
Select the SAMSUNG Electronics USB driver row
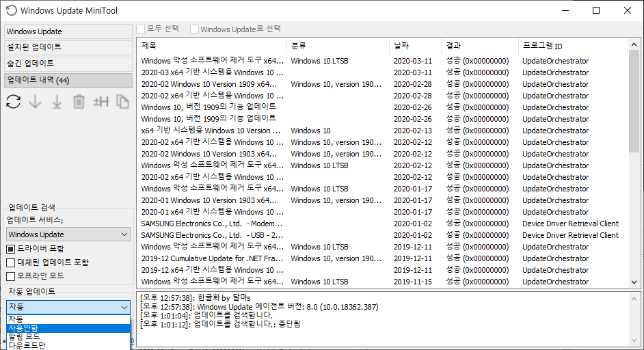pyautogui.click(x=382, y=235)
